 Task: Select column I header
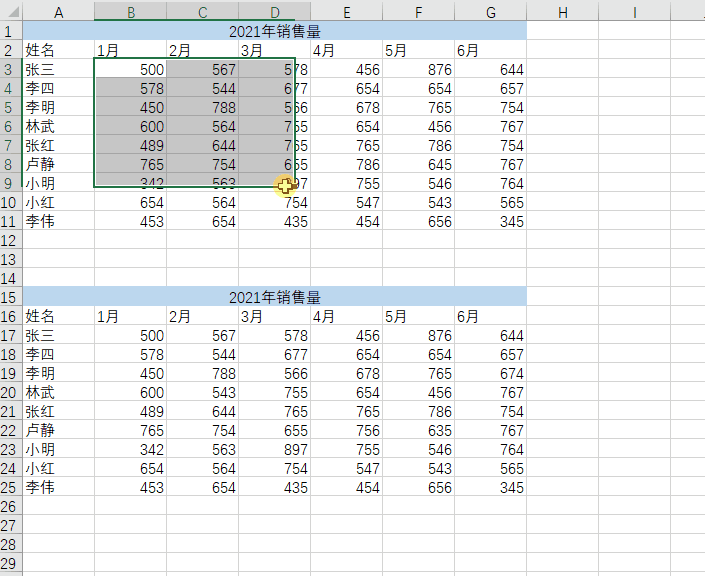pos(634,12)
